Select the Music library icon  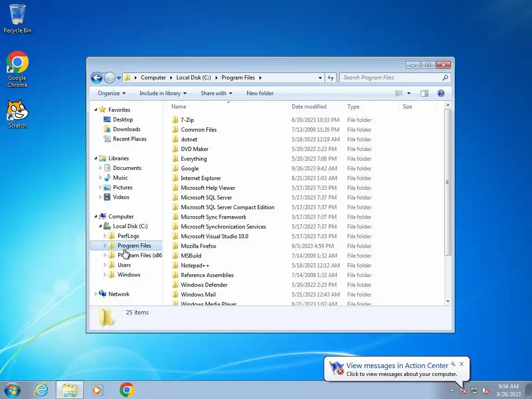click(x=107, y=177)
